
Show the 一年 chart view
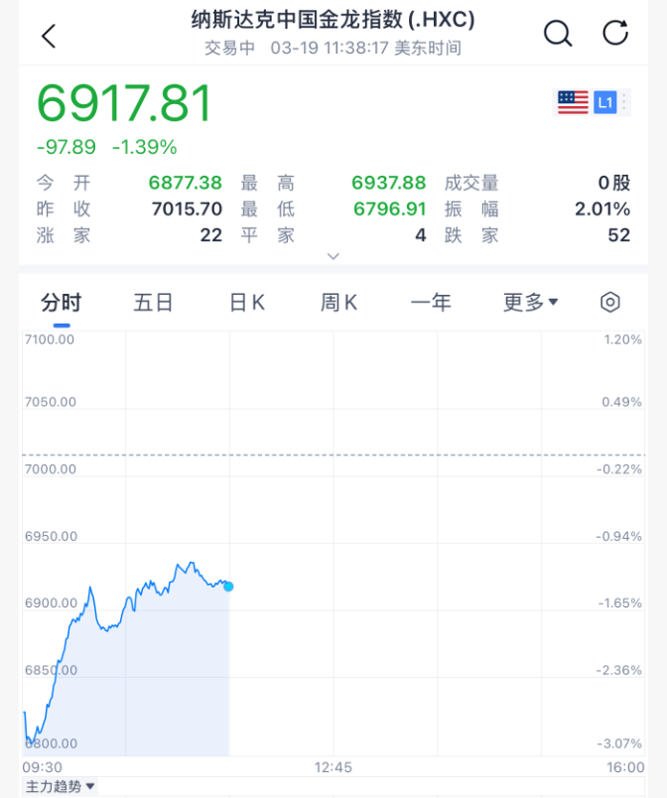point(431,302)
